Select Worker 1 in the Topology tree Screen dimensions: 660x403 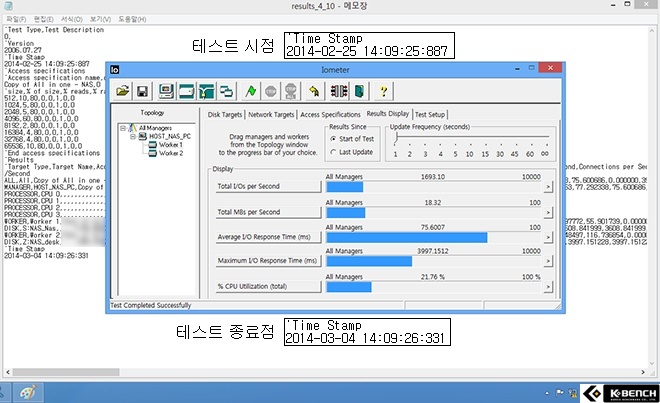coord(170,144)
